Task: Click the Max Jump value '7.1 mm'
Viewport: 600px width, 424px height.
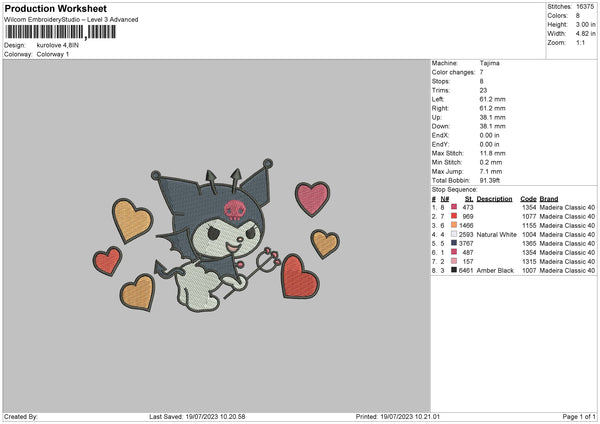Action: (491, 171)
